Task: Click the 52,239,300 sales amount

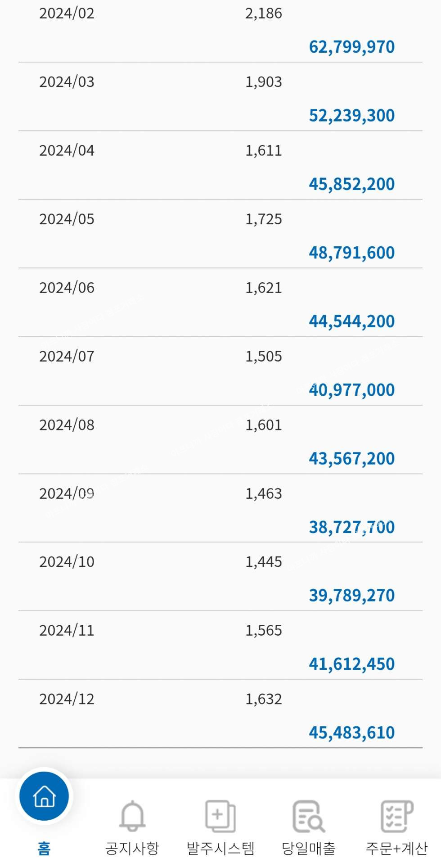Action: [x=351, y=116]
